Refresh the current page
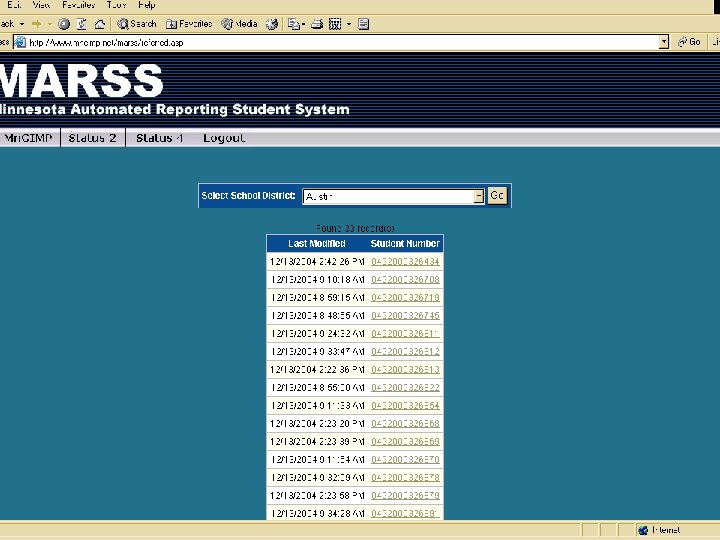 [82, 24]
